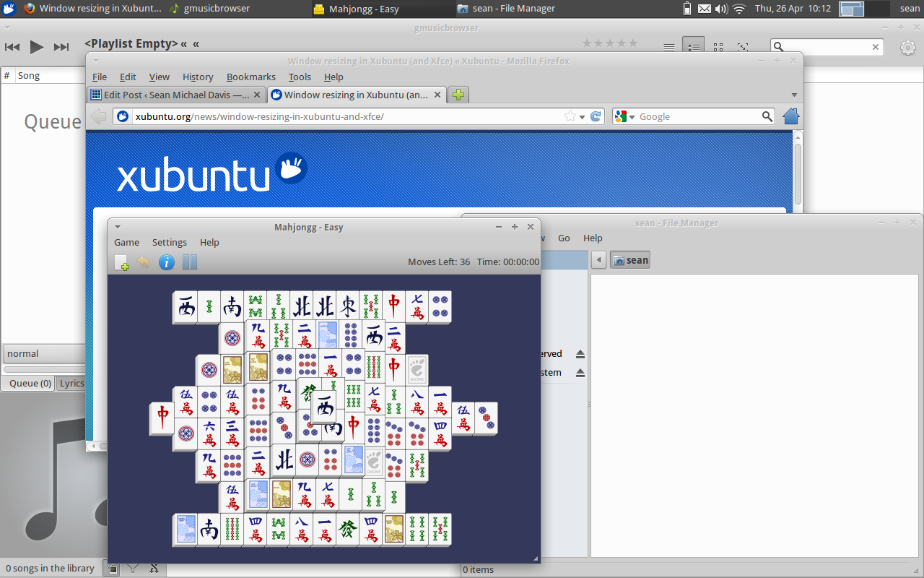924x578 pixels.
Task: Get a hint in Mahjongg
Action: (167, 262)
